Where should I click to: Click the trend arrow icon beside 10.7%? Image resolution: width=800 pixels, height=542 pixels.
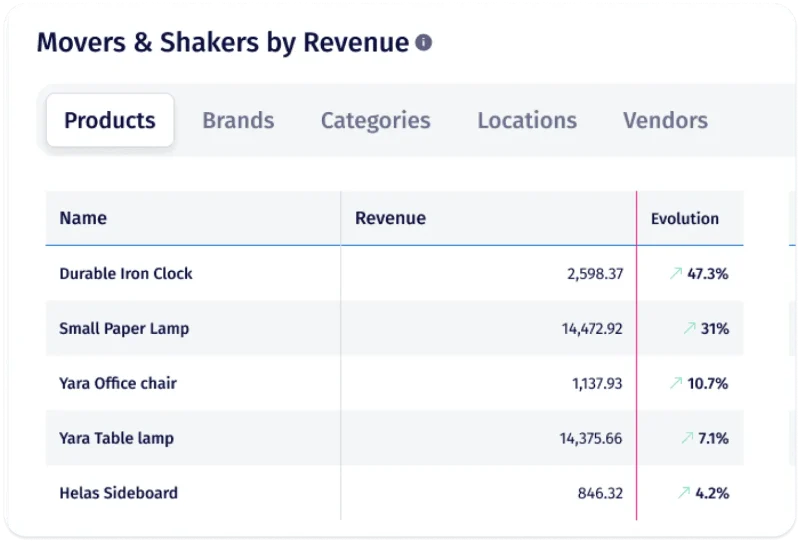click(676, 383)
